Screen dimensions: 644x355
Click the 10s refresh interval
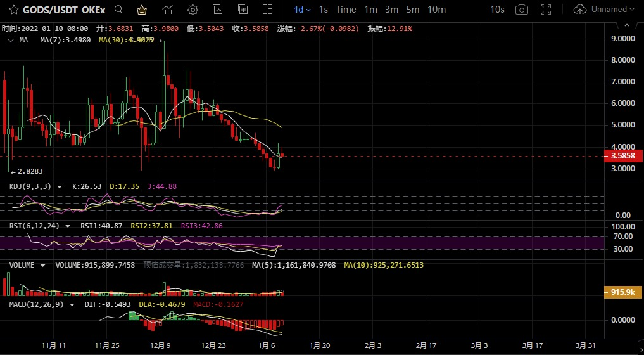(x=497, y=10)
